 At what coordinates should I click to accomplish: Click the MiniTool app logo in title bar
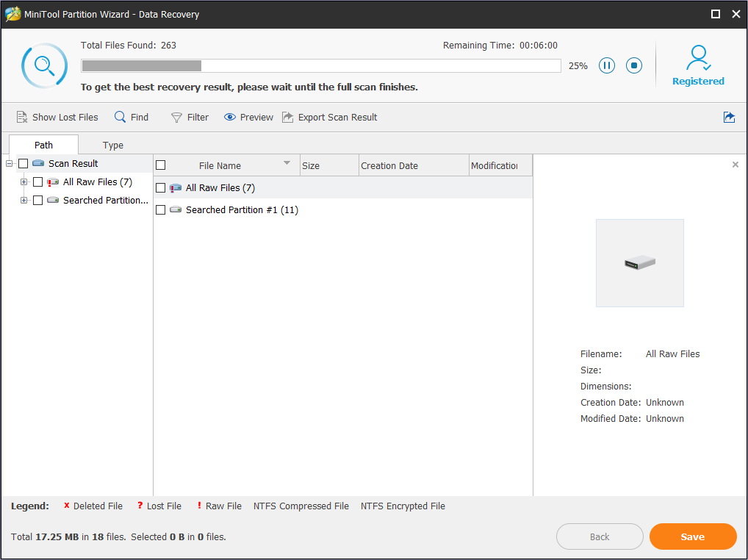pyautogui.click(x=13, y=14)
